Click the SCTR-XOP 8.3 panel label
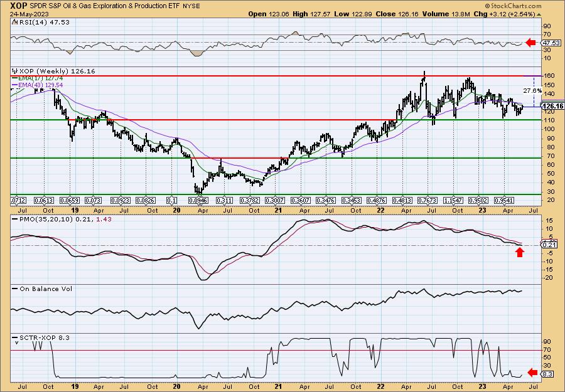The image size is (565, 392). tap(43, 338)
